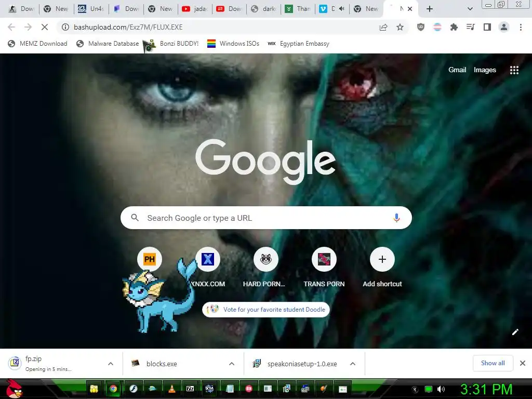The height and width of the screenshot is (399, 532).
Task: Stop loading the current page
Action: tap(45, 27)
